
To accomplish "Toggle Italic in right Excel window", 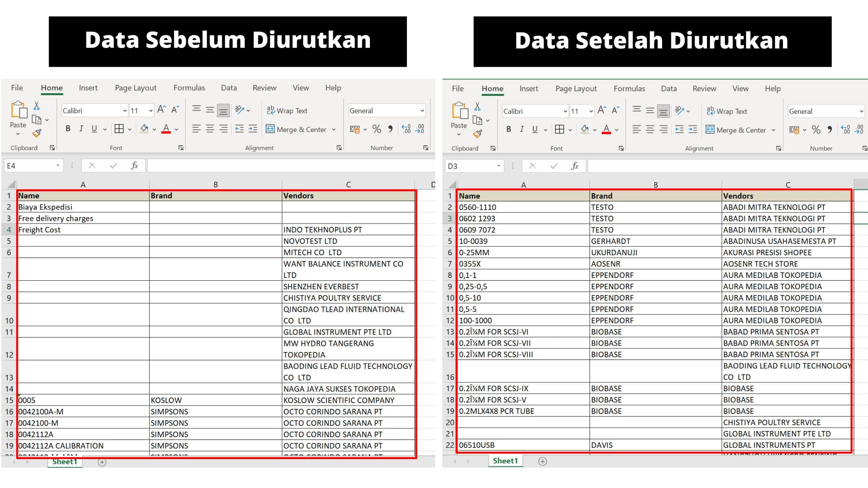I will click(x=522, y=129).
